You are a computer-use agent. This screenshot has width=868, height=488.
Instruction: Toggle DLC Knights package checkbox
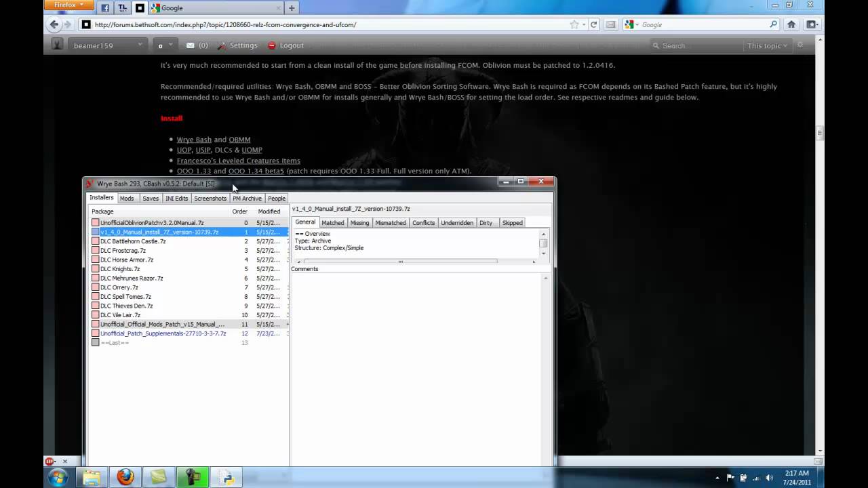tap(96, 269)
